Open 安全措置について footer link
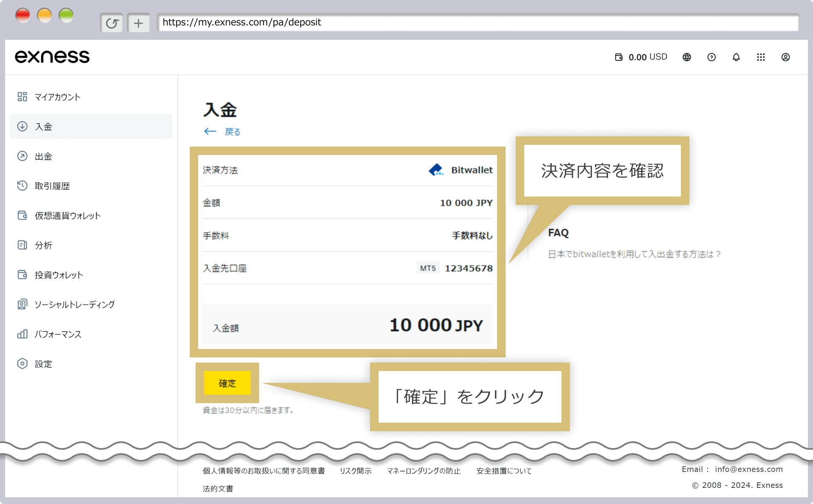Viewport: 813px width, 504px height. point(504,471)
